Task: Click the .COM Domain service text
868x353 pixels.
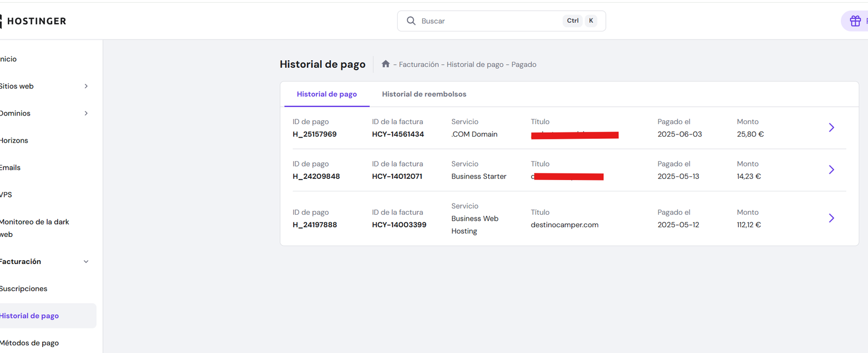Action: coord(474,134)
